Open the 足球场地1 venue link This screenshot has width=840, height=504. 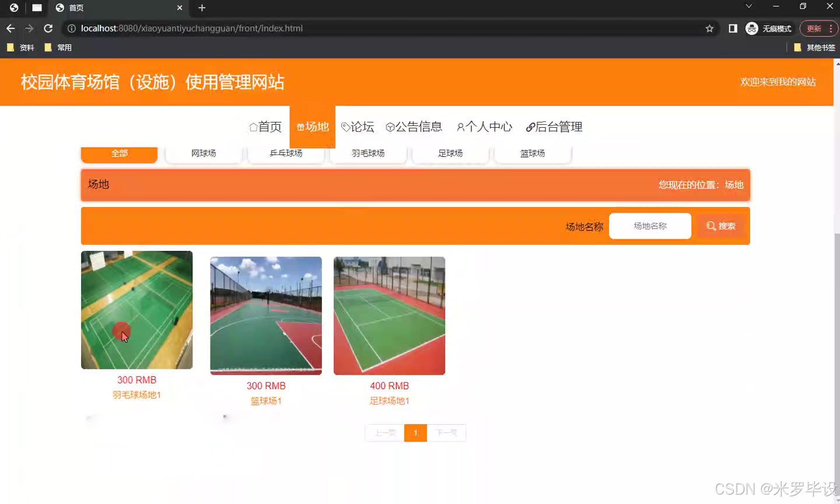pos(389,401)
